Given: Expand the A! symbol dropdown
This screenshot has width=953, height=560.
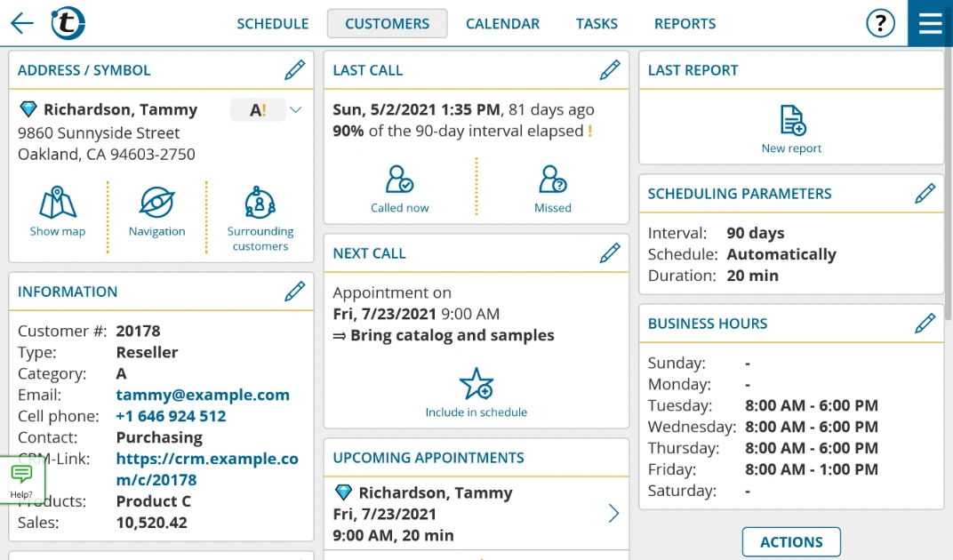Looking at the screenshot, I should 295,110.
